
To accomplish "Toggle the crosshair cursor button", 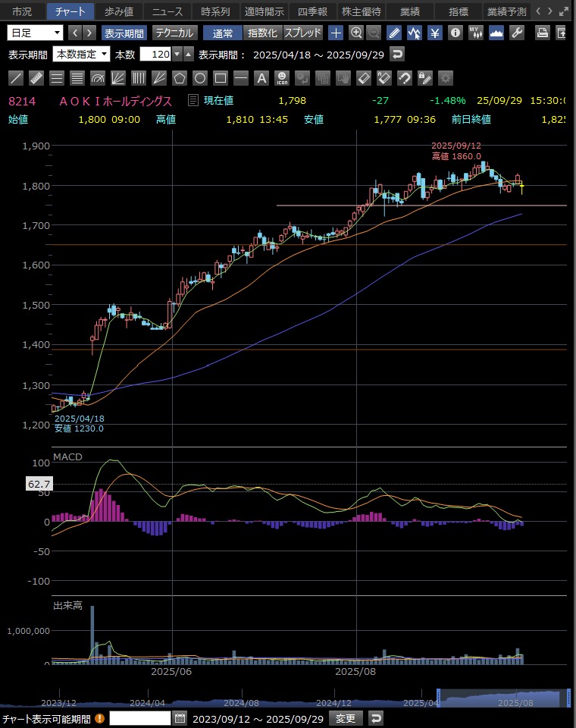I will (336, 33).
